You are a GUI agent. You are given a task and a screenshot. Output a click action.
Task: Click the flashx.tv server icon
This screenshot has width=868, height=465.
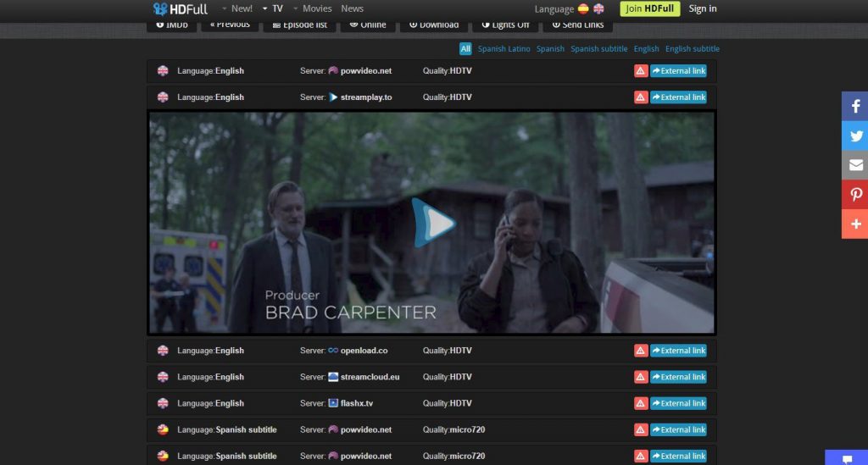pos(332,403)
